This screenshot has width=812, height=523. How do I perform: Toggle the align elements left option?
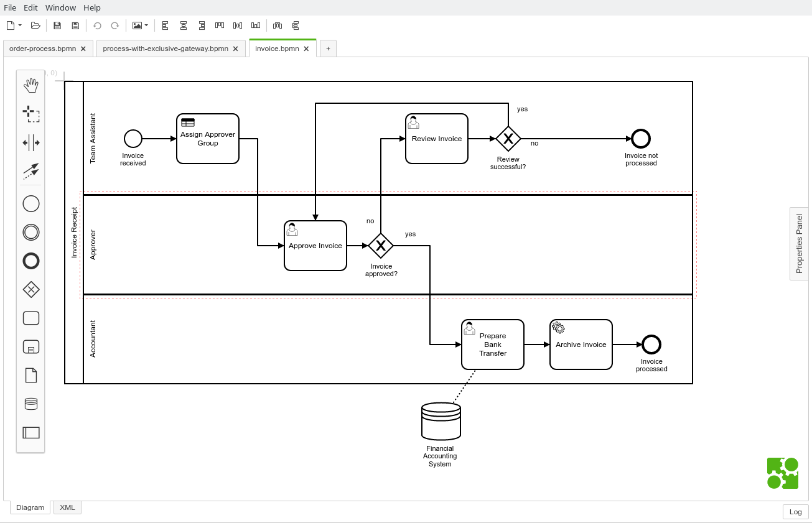(x=164, y=25)
